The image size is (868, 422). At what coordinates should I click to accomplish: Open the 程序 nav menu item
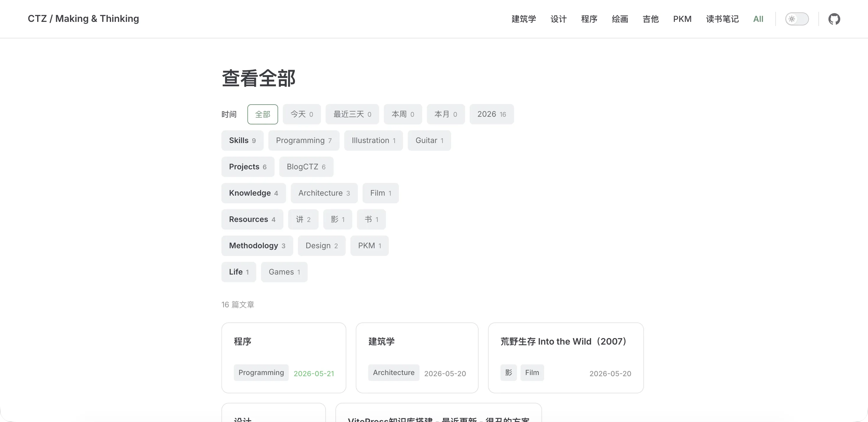(589, 19)
